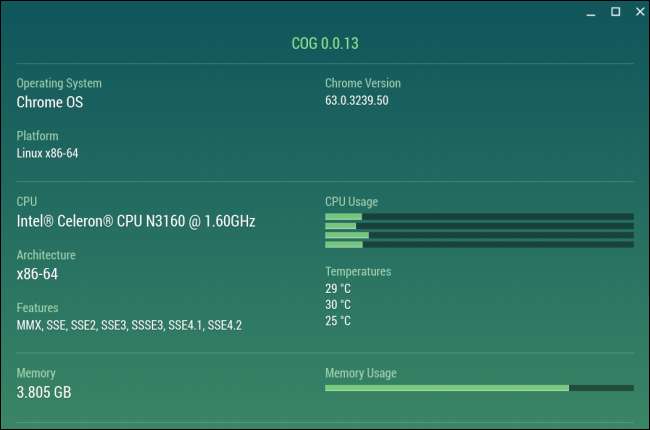Click the Chrome OS operating system value
This screenshot has width=650, height=430.
(x=50, y=101)
